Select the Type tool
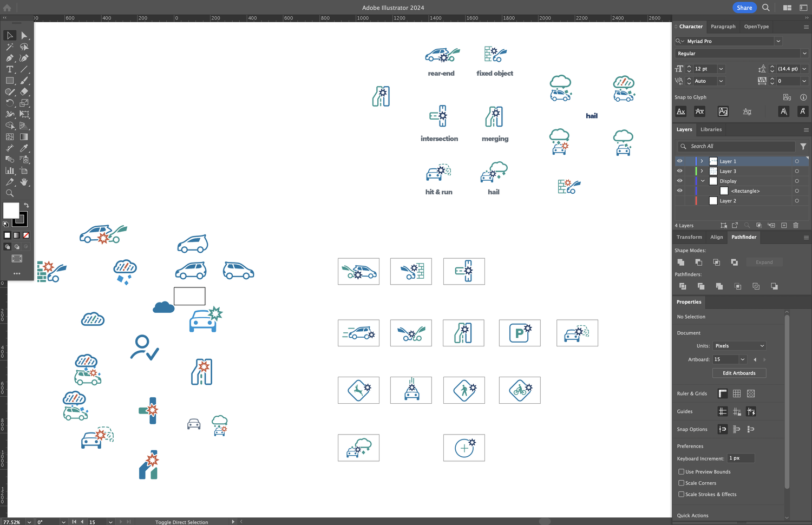The height and width of the screenshot is (525, 812). coord(9,69)
